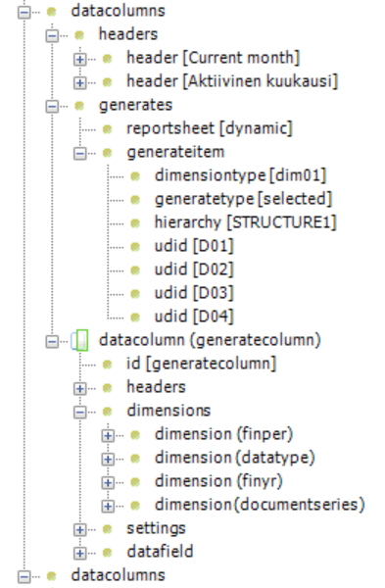Expand dimension (documentseries) node
This screenshot has height=588, width=385.
point(108,507)
